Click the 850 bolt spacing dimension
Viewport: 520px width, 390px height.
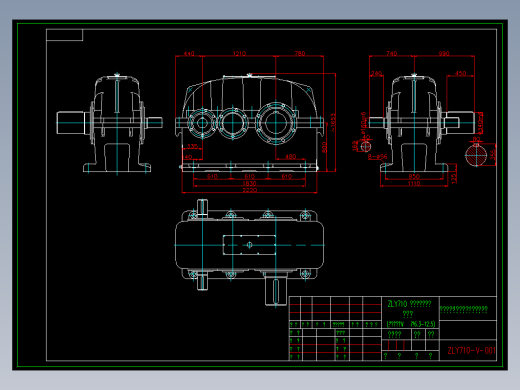click(414, 176)
